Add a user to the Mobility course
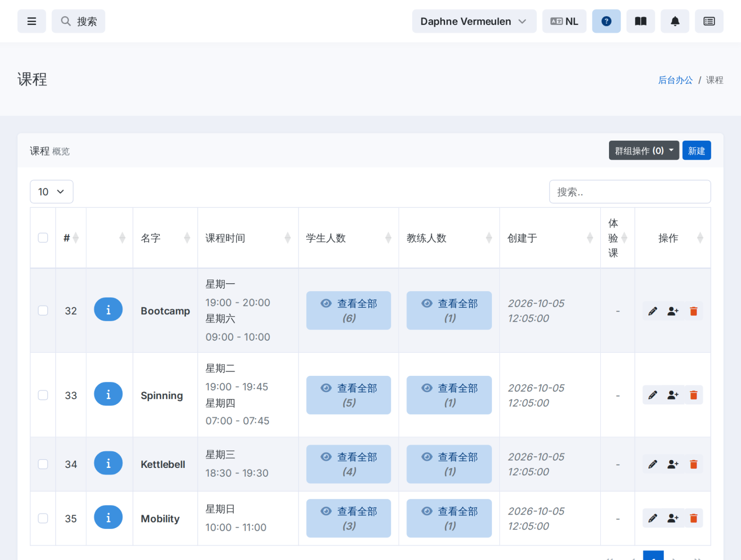The width and height of the screenshot is (741, 560). [x=673, y=518]
